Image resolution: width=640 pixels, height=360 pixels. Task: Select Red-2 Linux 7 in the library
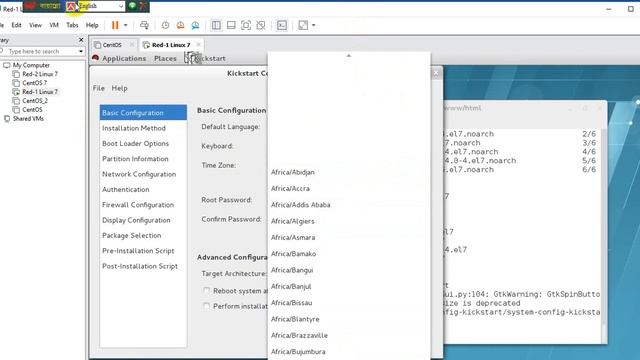(40, 74)
